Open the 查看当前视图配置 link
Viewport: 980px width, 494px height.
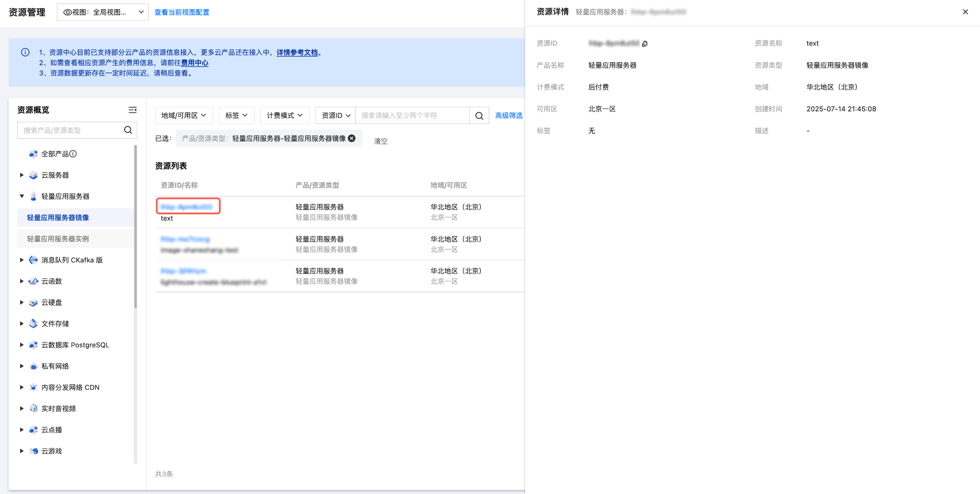point(182,12)
